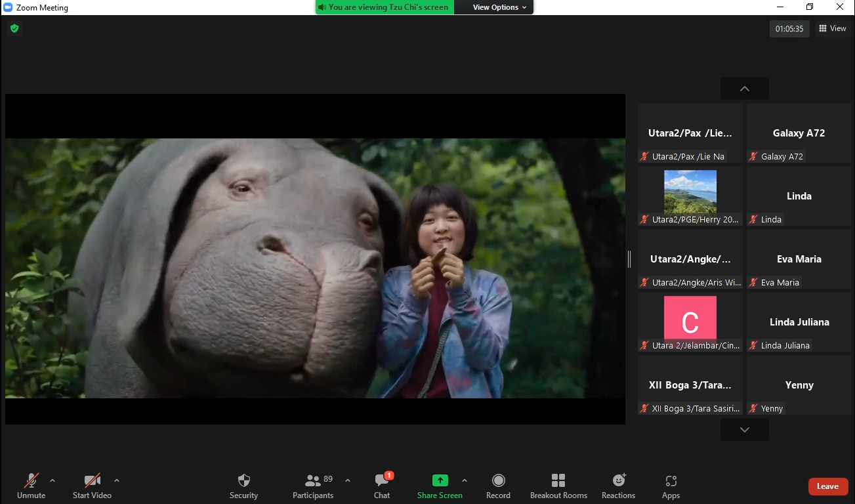Click the red Leave button
The height and width of the screenshot is (504, 855).
[827, 486]
